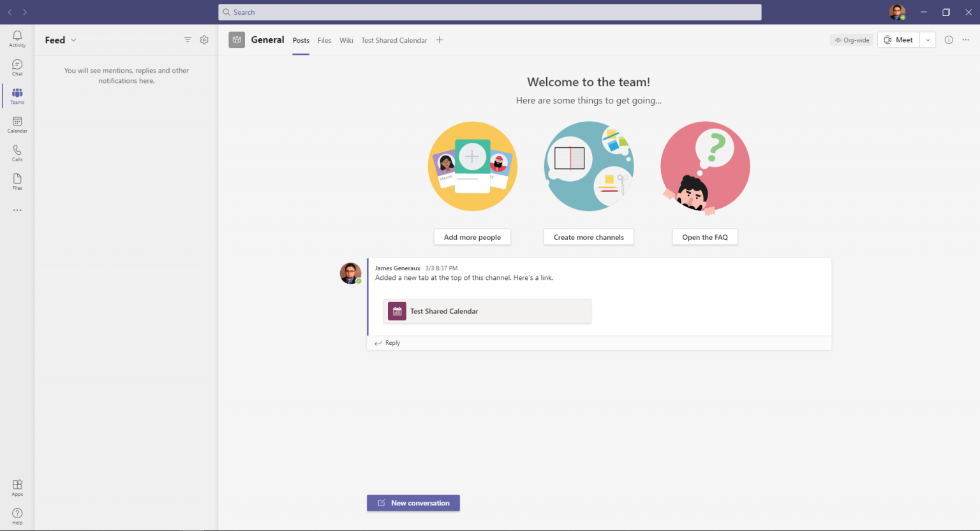Click the calendar icon on the Test Shared Calendar card
The image size is (980, 531).
397,311
